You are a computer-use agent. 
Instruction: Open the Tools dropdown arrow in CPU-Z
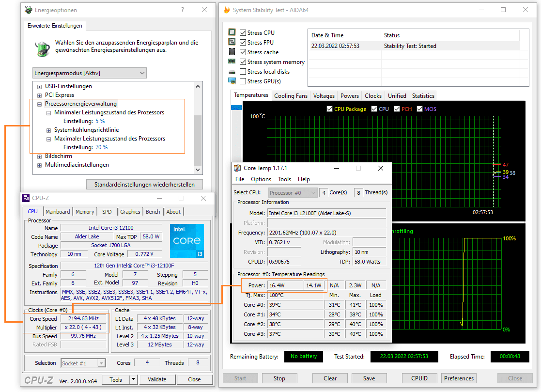coord(133,379)
